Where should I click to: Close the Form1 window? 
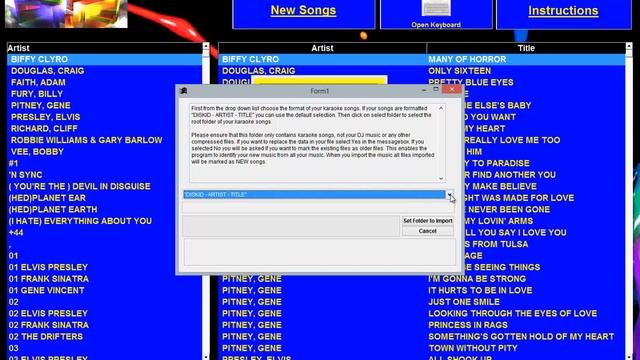tap(452, 89)
